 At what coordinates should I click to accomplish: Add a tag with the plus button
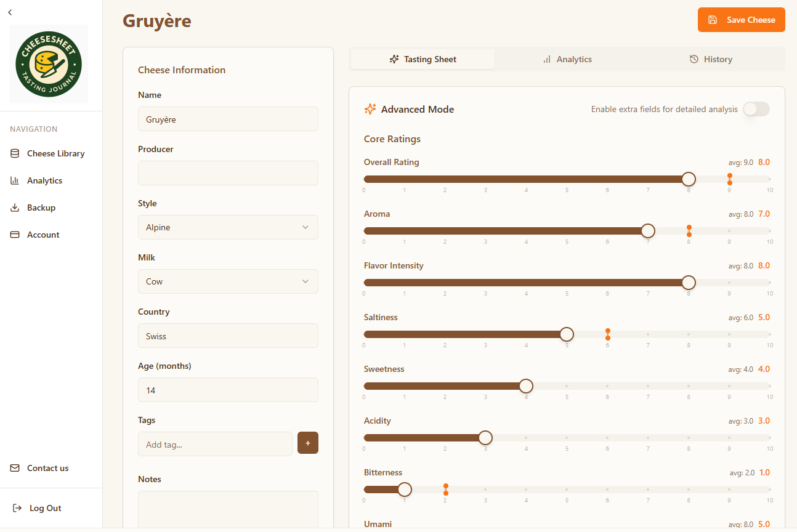click(308, 443)
